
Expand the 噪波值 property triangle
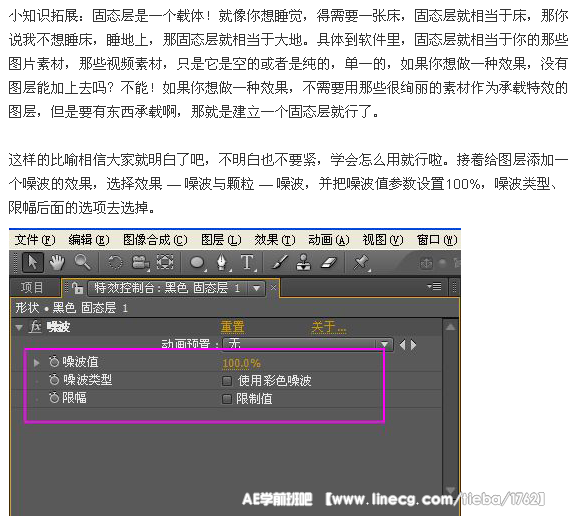pos(36,363)
